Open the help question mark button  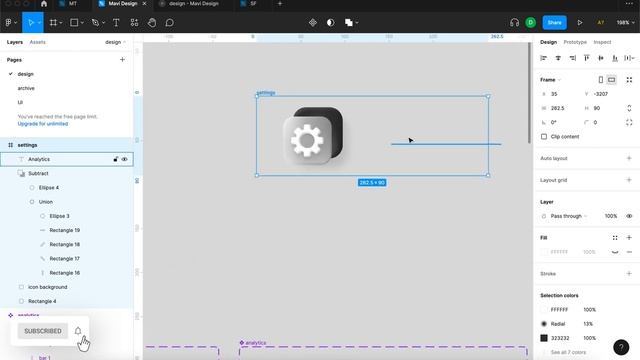(621, 347)
